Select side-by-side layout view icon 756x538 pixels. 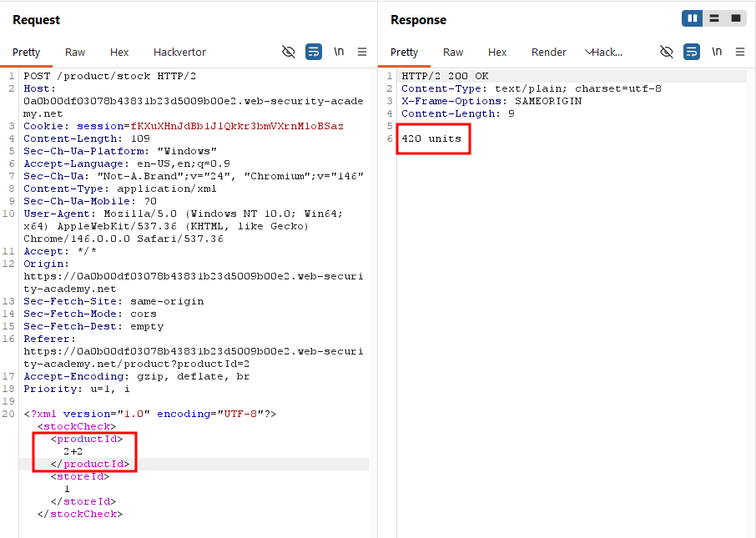point(693,18)
